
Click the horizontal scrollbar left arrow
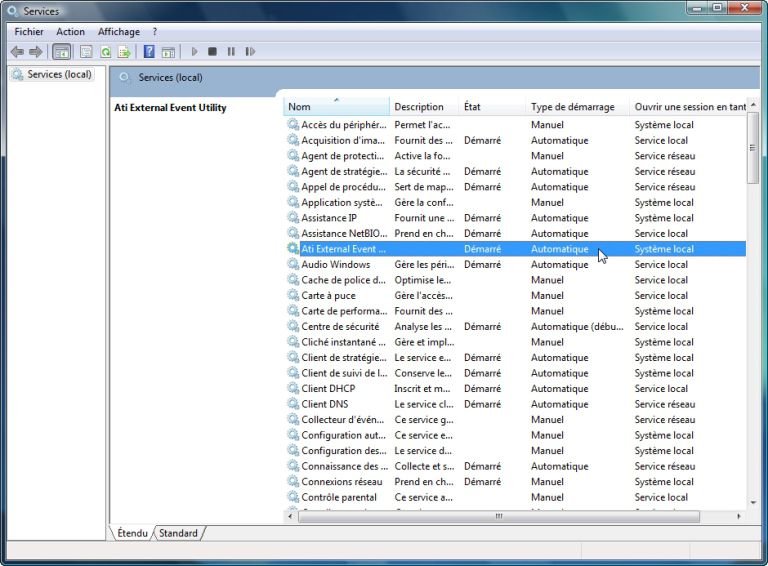coord(290,516)
